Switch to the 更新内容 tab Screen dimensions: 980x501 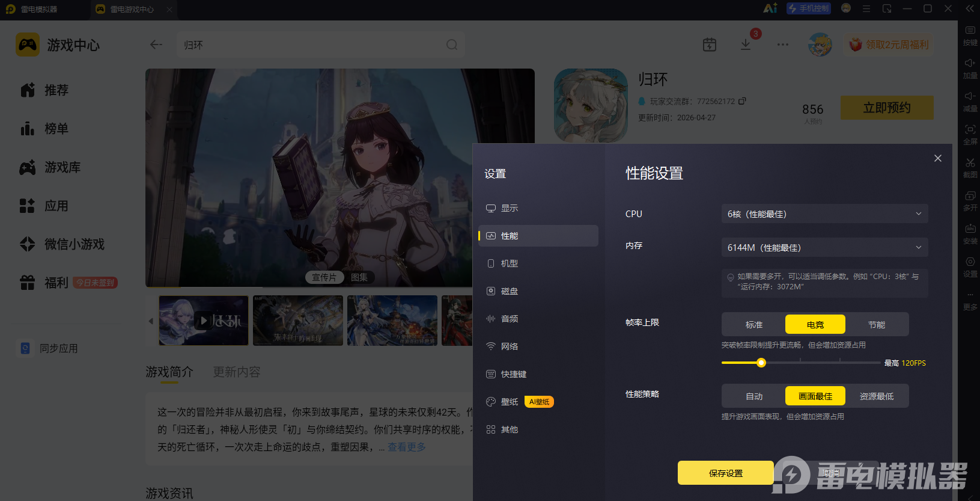(237, 372)
